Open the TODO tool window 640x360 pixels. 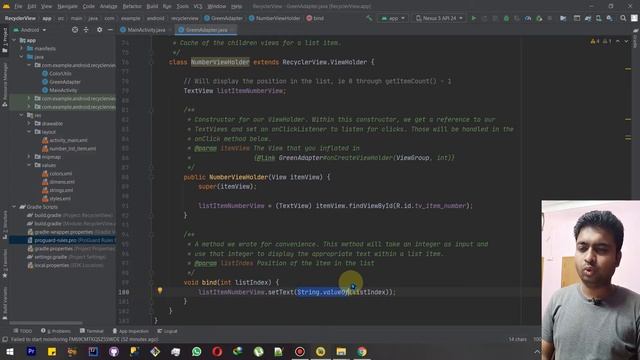(x=22, y=331)
